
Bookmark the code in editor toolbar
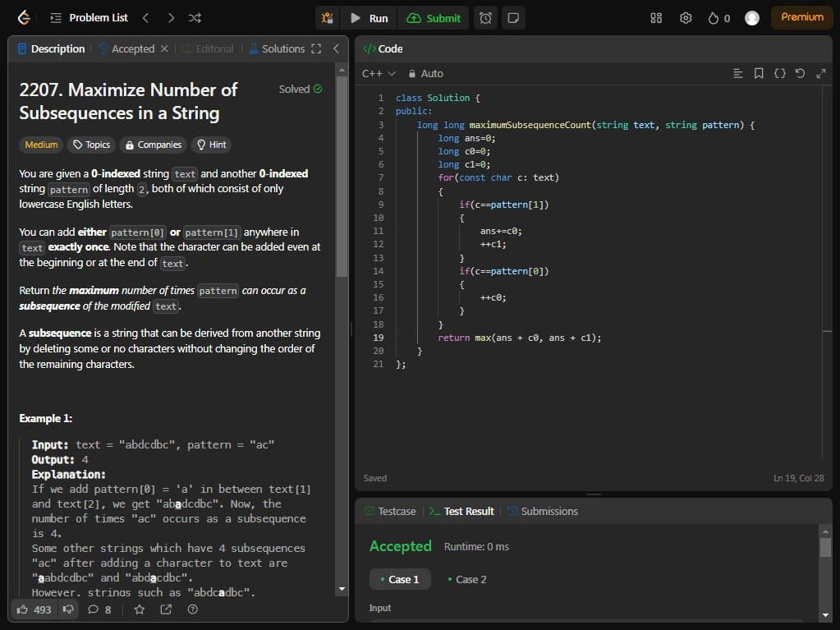[x=759, y=73]
